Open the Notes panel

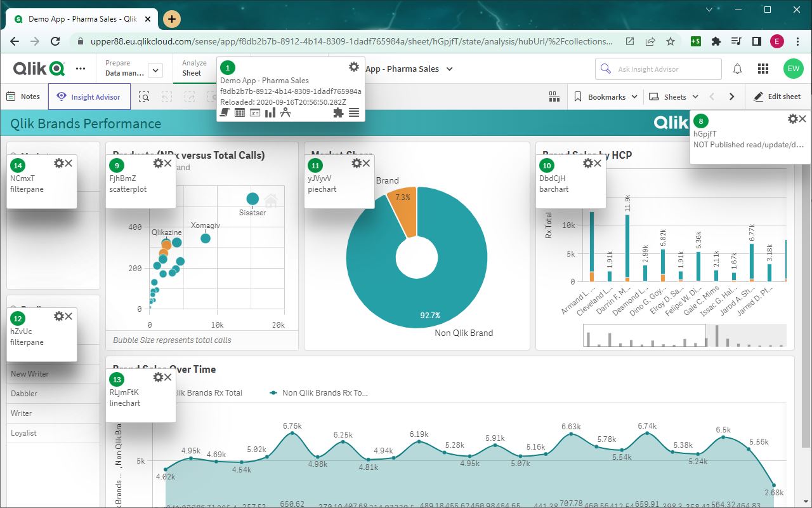[x=23, y=97]
